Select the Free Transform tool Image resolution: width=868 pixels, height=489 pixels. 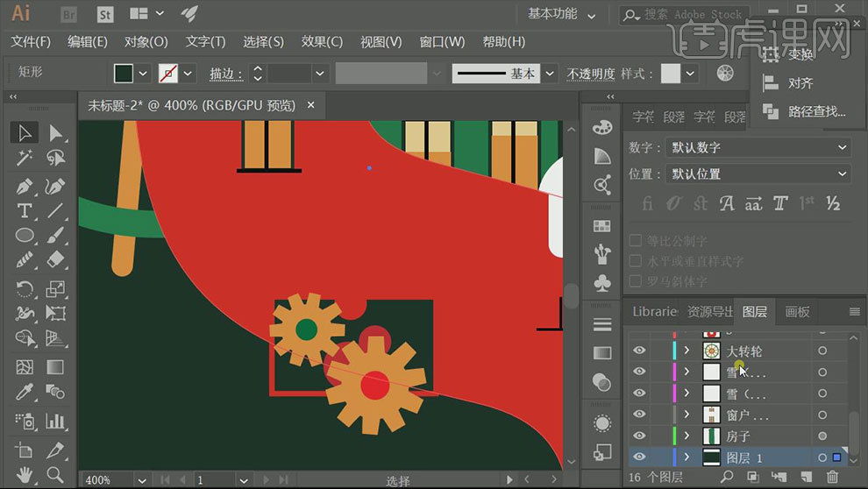(x=55, y=313)
